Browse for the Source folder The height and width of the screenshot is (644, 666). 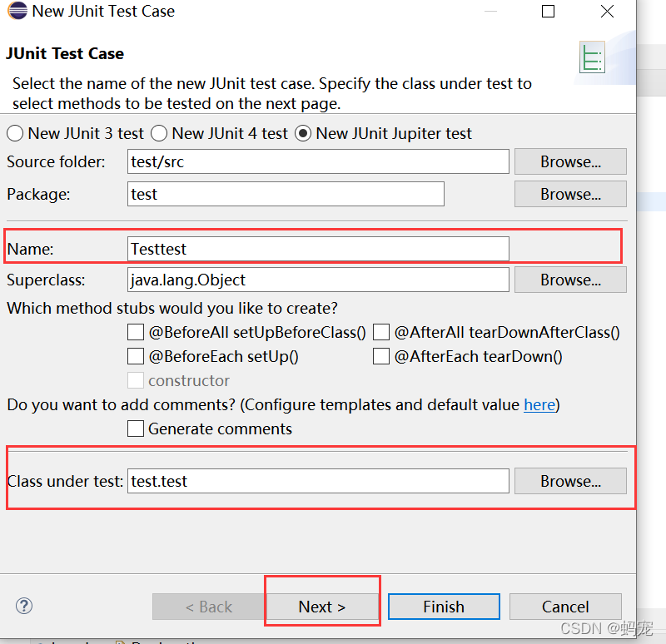570,161
